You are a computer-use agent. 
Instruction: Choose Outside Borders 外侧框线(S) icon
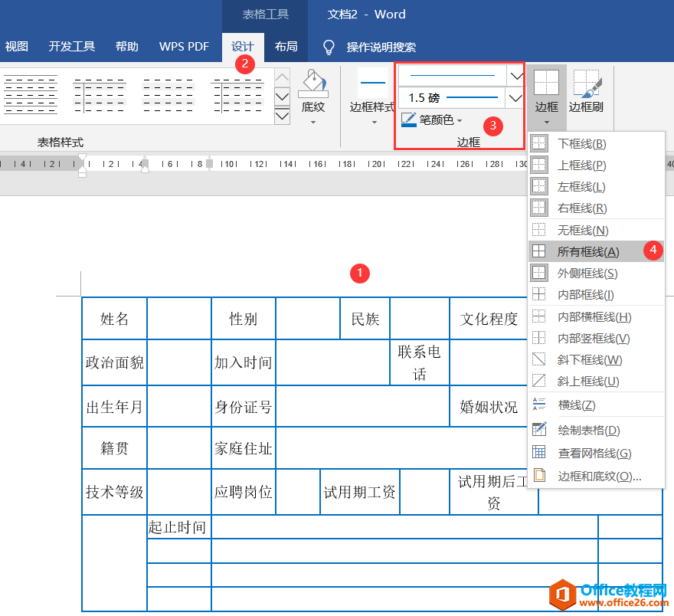click(x=538, y=273)
